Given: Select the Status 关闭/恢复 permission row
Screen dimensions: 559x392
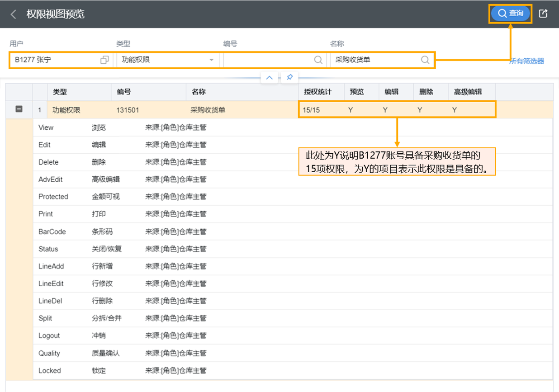Looking at the screenshot, I should pyautogui.click(x=292, y=249).
